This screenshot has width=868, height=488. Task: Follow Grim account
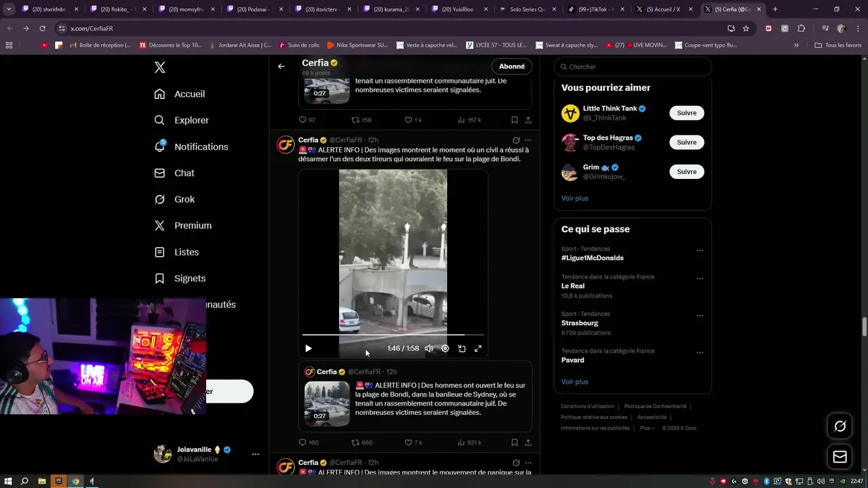click(686, 171)
